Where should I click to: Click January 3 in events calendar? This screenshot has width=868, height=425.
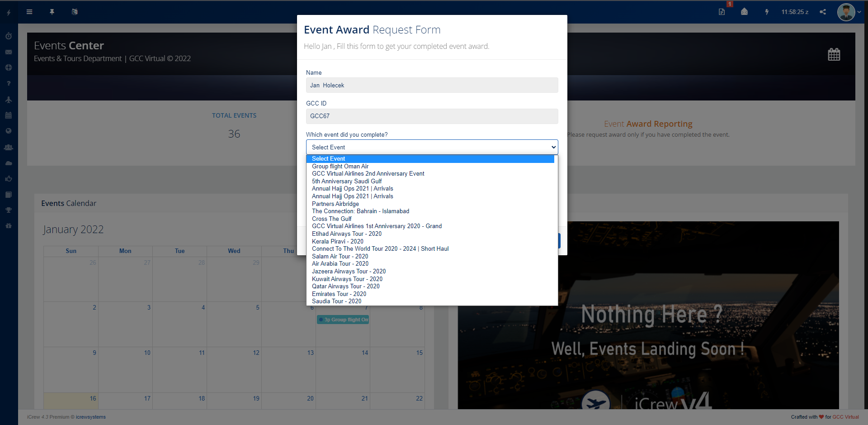click(125, 324)
